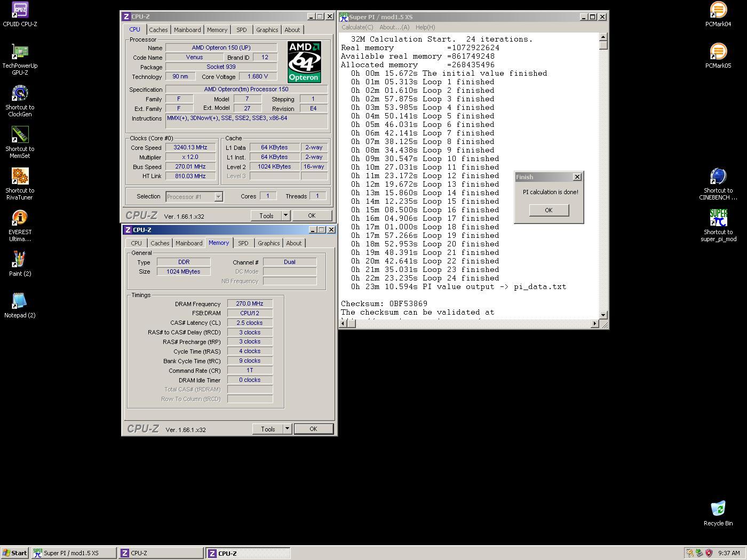Click the AMD 64 Opteron logo
The height and width of the screenshot is (560, 747).
click(304, 62)
